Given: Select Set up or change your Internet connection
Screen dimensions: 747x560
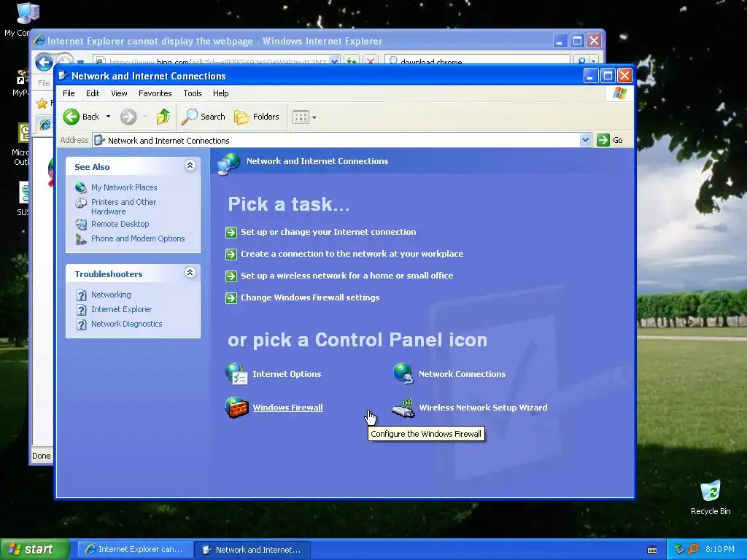Looking at the screenshot, I should [328, 232].
